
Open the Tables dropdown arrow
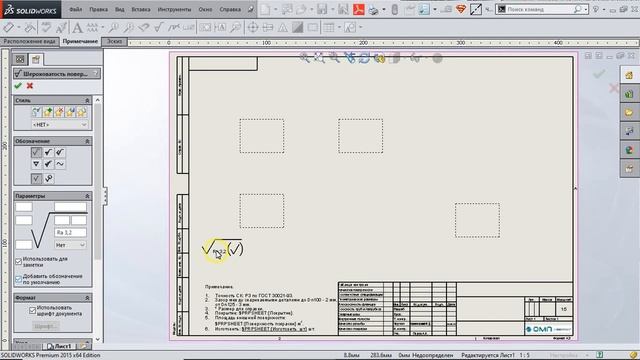pos(339,28)
